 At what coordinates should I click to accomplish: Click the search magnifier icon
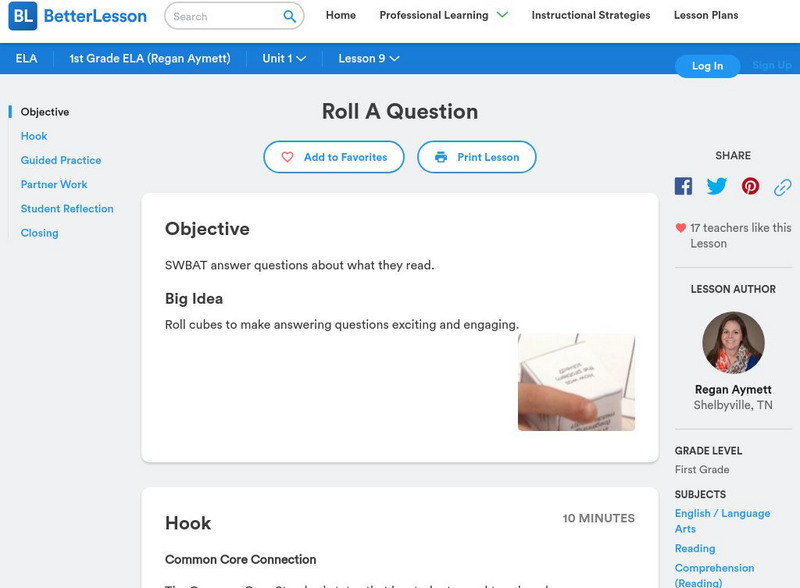point(289,16)
